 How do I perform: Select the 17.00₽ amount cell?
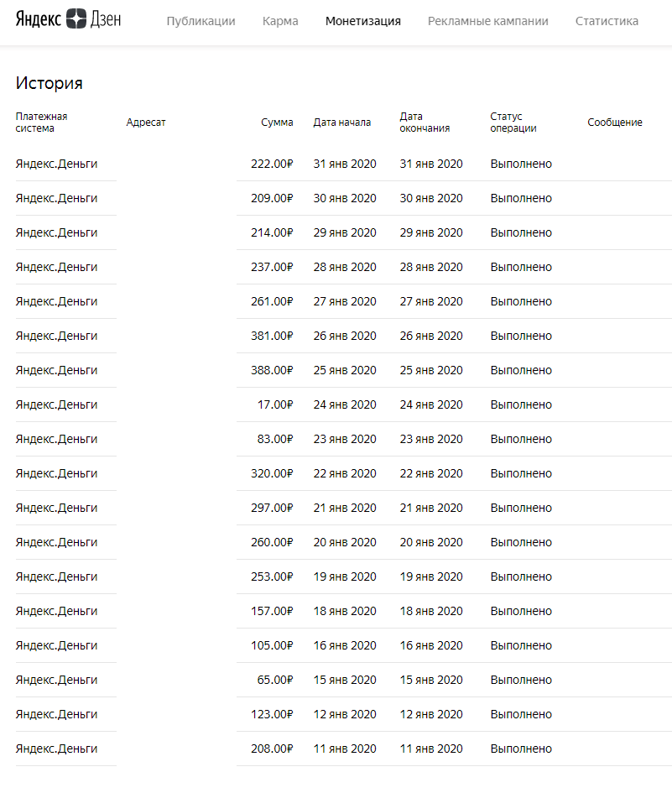(275, 404)
